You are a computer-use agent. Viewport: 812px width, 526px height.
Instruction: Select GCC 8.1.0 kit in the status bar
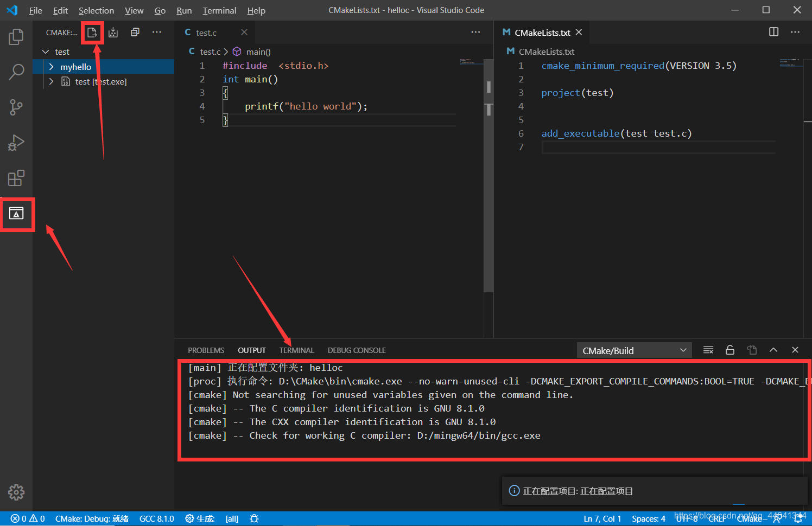[x=156, y=518]
